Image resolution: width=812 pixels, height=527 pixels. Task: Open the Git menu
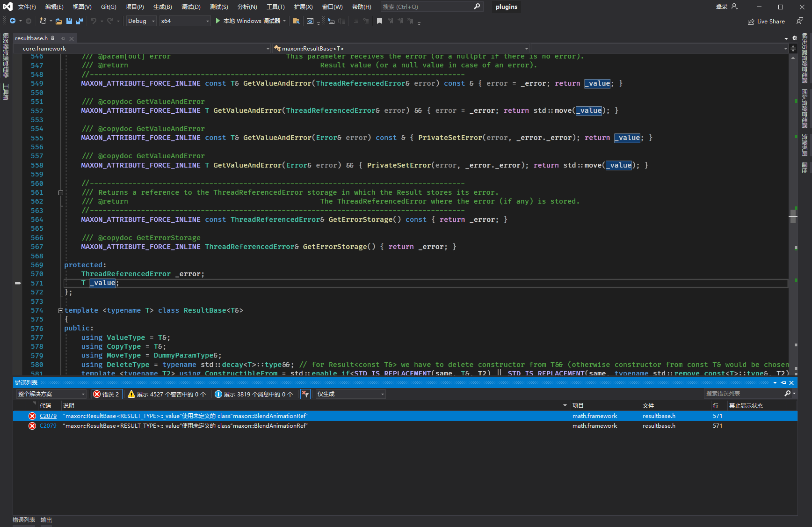[x=109, y=7]
